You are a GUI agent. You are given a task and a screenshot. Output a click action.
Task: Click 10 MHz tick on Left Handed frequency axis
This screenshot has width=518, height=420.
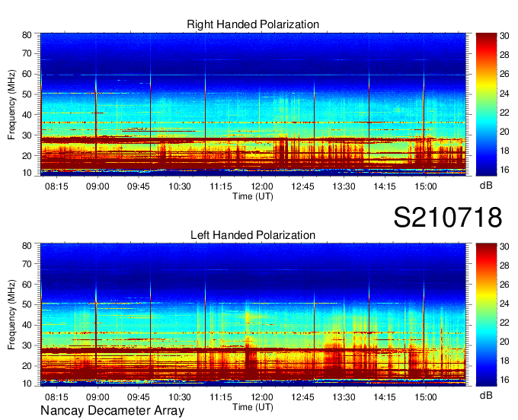coord(27,383)
